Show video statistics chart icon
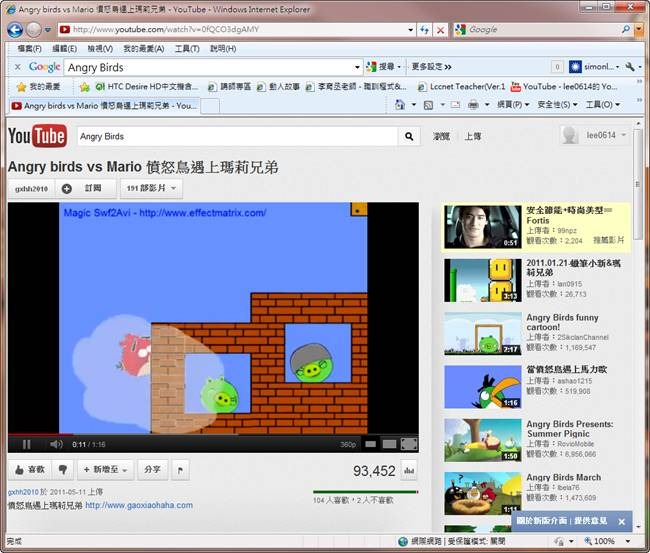This screenshot has height=553, width=650. [x=409, y=471]
